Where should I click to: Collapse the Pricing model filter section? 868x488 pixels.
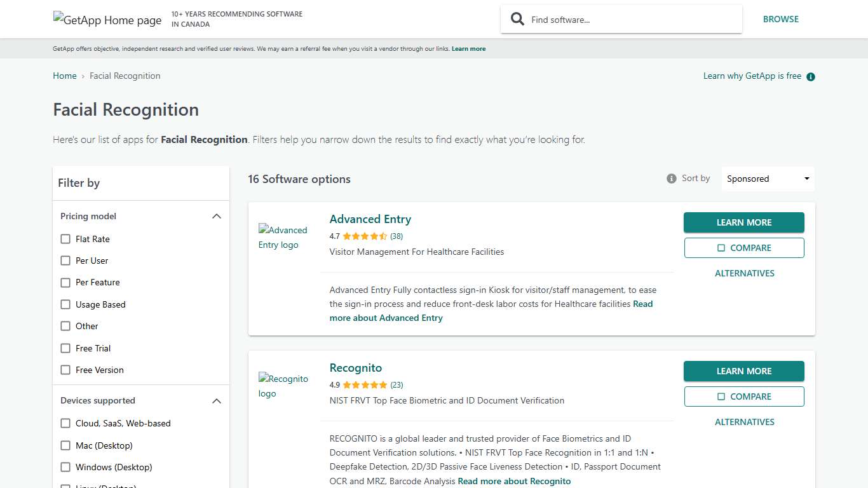coord(217,216)
